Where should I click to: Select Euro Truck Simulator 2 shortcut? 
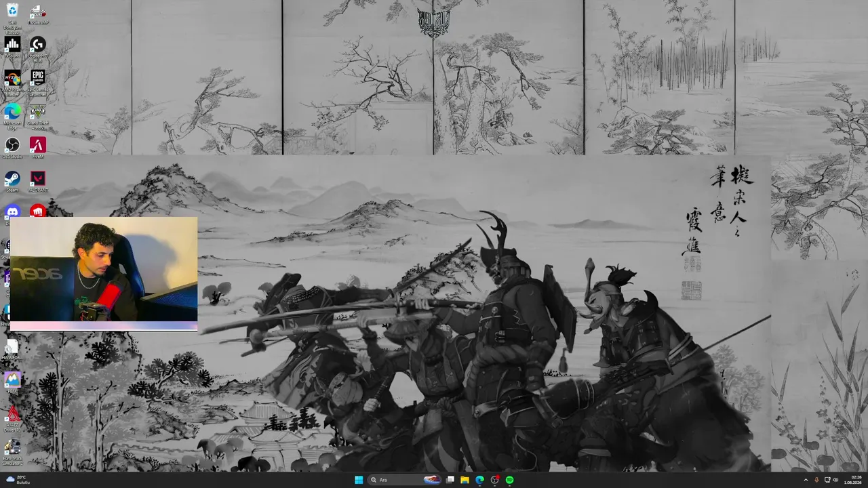(12, 453)
